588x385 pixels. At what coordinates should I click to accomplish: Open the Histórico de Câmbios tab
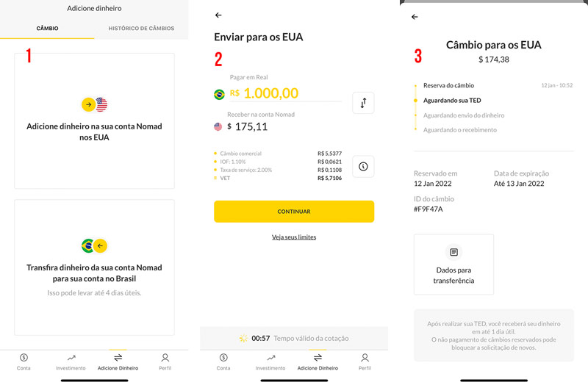141,29
